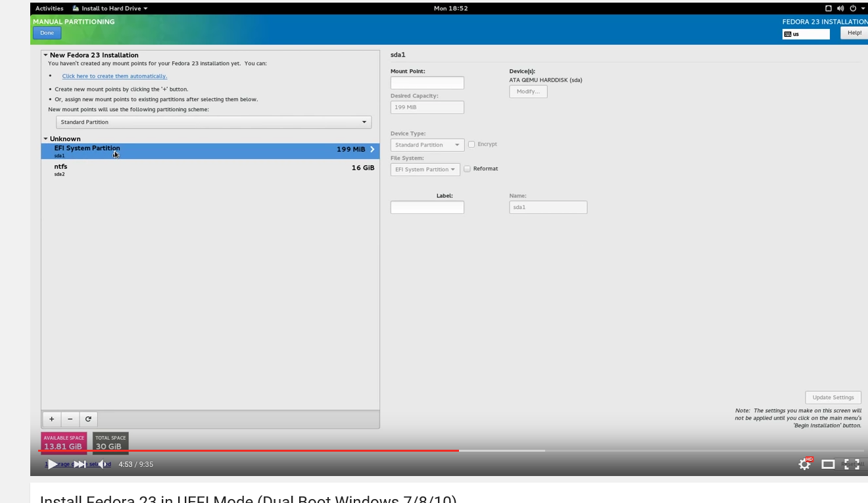Toggle the Encrypt checkbox

click(471, 145)
